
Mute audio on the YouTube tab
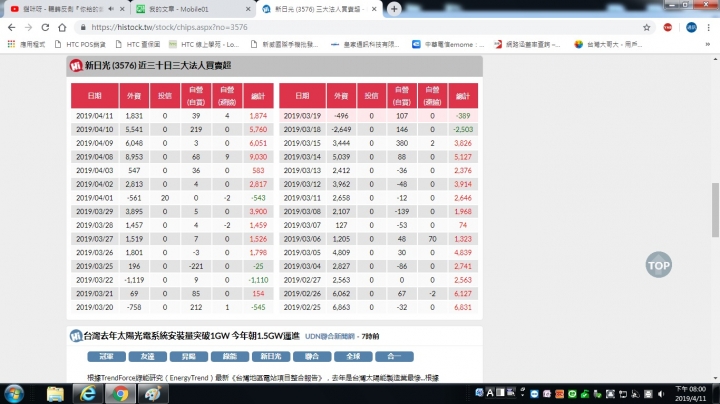pos(111,9)
